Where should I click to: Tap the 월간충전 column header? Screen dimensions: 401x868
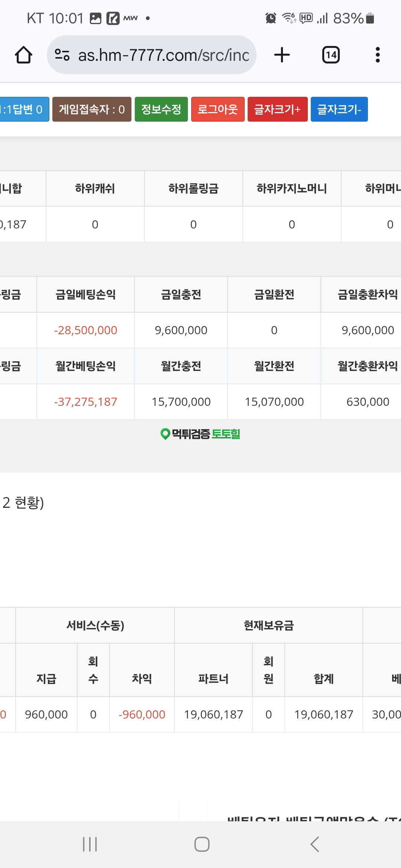[181, 366]
